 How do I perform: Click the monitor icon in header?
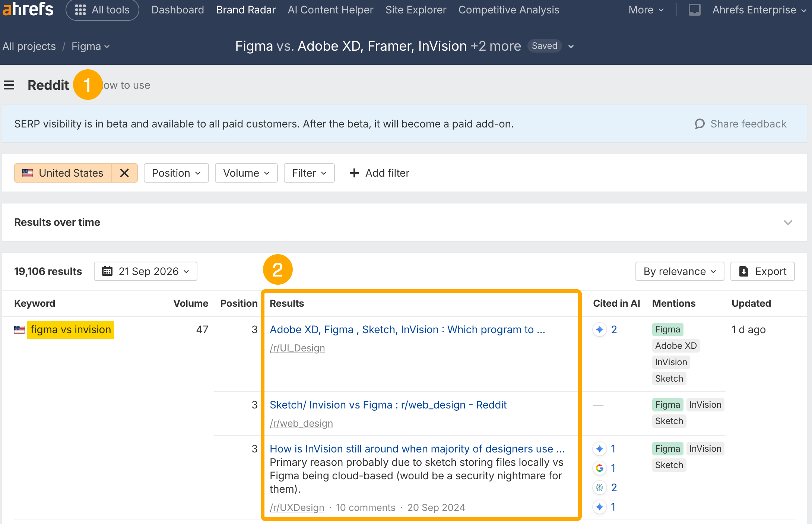(x=694, y=10)
